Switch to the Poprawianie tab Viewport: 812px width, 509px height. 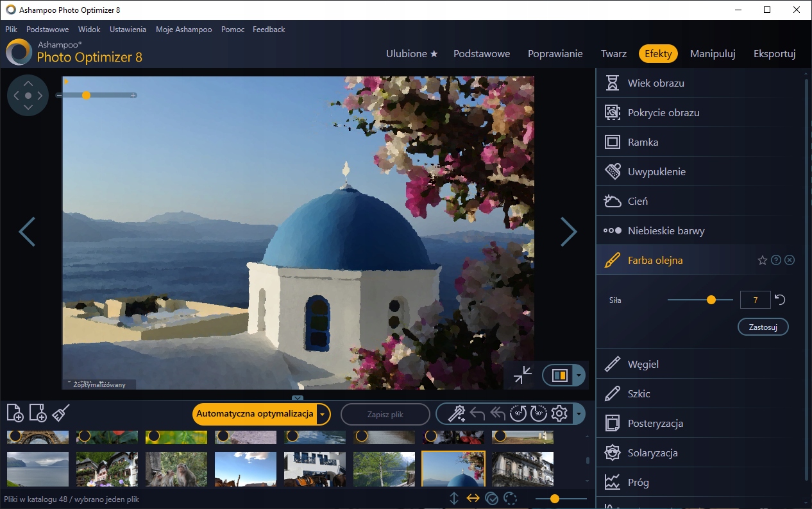click(x=555, y=54)
